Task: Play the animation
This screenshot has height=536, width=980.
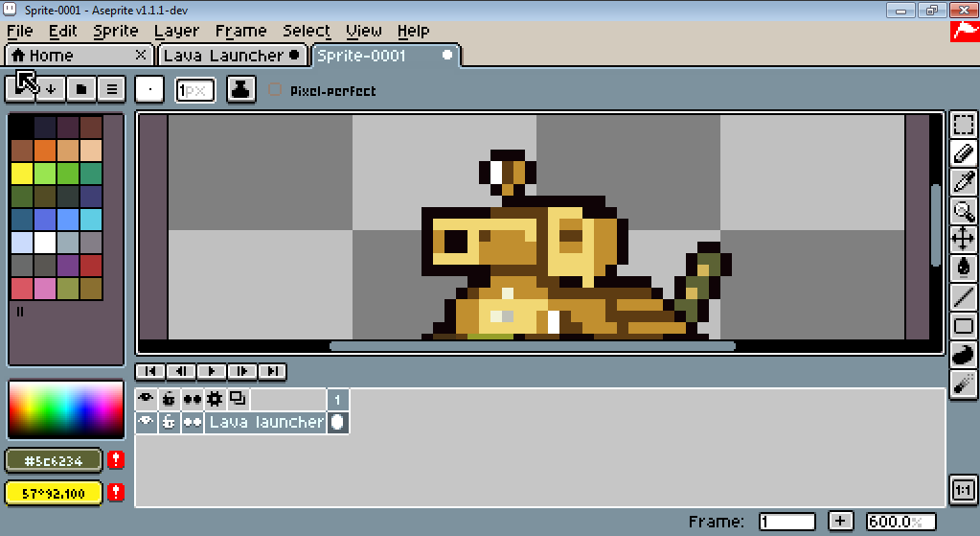Action: point(212,371)
